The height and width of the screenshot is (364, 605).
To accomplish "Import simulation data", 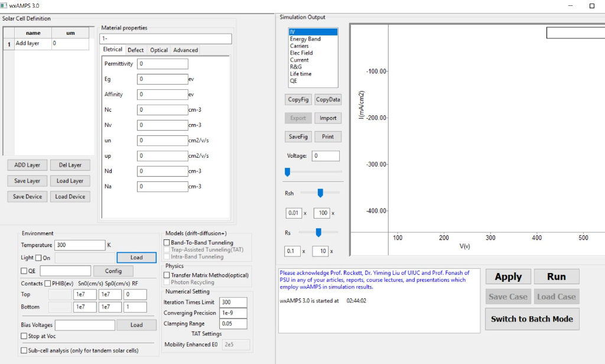I will [328, 118].
